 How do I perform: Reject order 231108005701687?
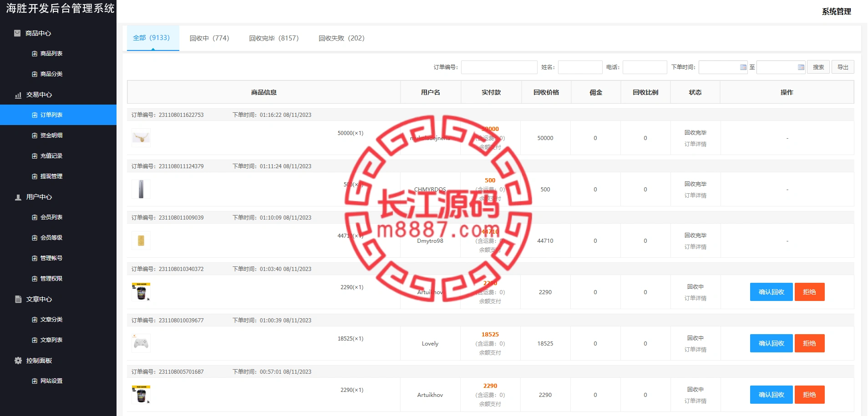[809, 395]
